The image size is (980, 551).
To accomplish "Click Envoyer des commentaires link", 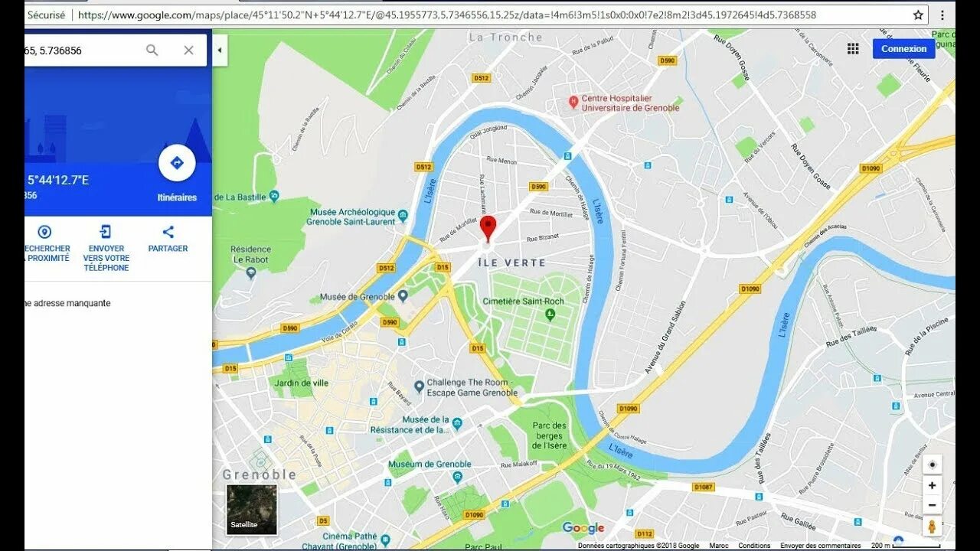I will [821, 546].
